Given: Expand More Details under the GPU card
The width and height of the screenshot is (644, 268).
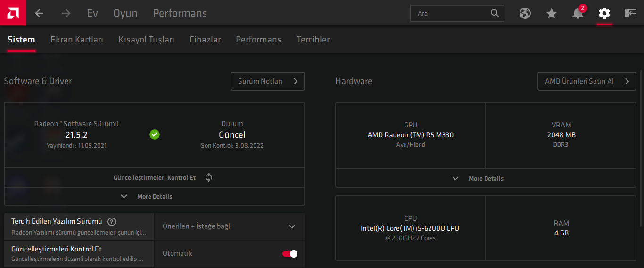Looking at the screenshot, I should click(479, 179).
